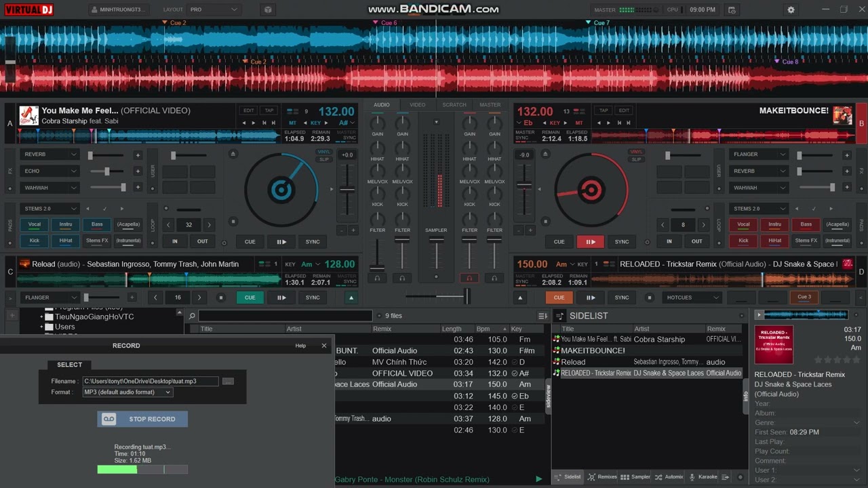Toggle SLIP mode on deck A
Screen dimensions: 868x488
click(x=324, y=159)
